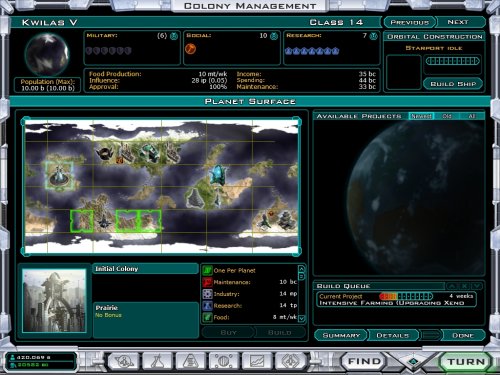
Task: Switch project filter to Old
Action: (x=447, y=116)
